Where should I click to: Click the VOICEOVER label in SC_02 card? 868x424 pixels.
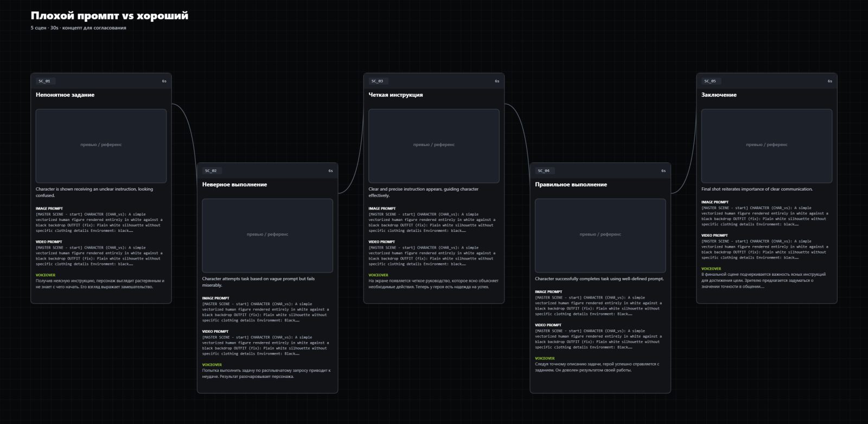tap(212, 365)
